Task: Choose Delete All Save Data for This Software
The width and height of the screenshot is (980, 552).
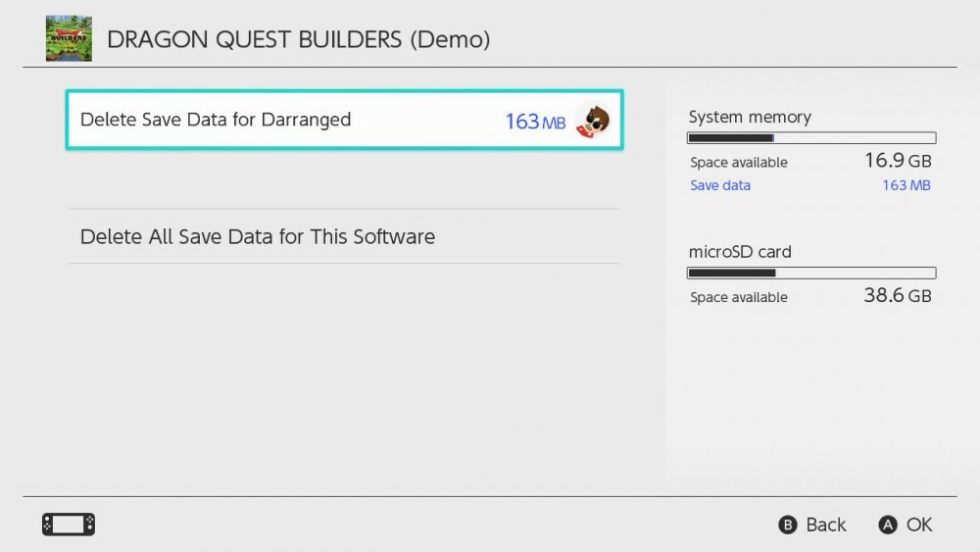Action: click(x=344, y=236)
